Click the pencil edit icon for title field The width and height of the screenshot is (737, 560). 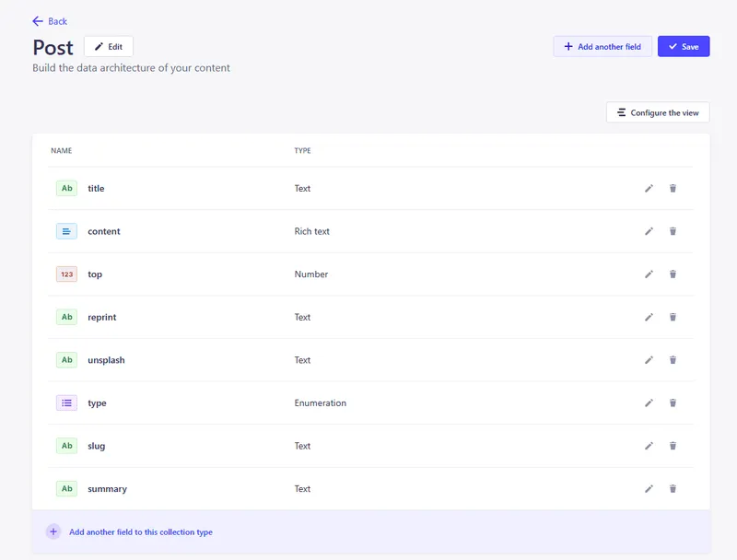(x=649, y=188)
